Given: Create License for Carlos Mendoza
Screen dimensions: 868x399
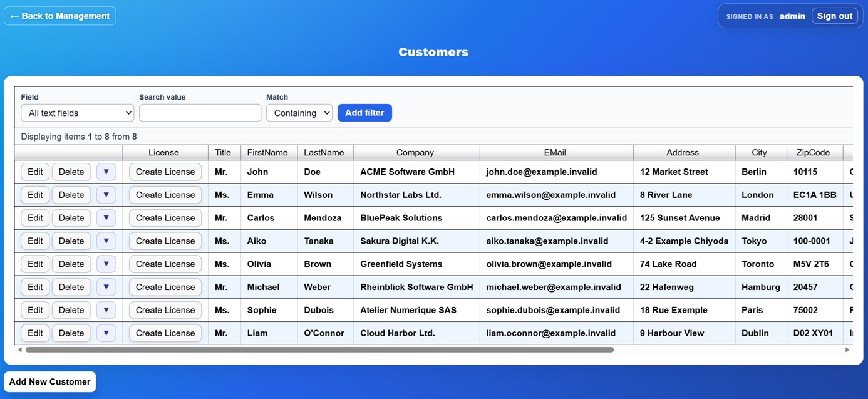Looking at the screenshot, I should pos(165,218).
